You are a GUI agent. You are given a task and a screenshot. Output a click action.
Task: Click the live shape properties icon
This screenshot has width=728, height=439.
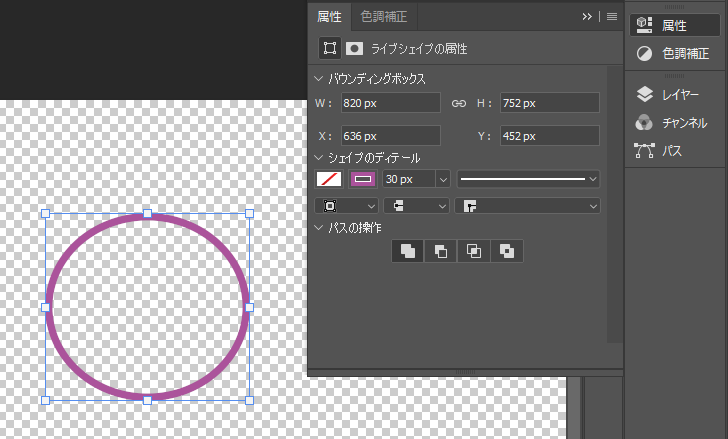329,48
